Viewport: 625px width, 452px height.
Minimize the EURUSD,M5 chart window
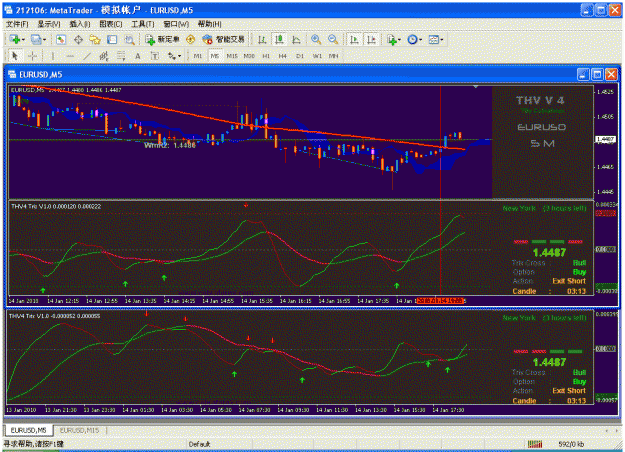click(583, 75)
